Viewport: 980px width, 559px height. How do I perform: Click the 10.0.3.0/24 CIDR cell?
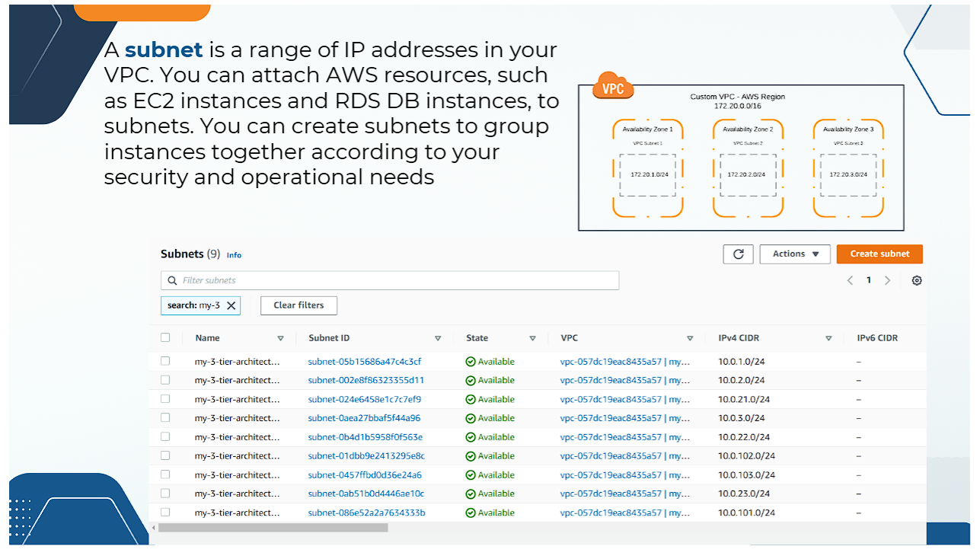[742, 418]
